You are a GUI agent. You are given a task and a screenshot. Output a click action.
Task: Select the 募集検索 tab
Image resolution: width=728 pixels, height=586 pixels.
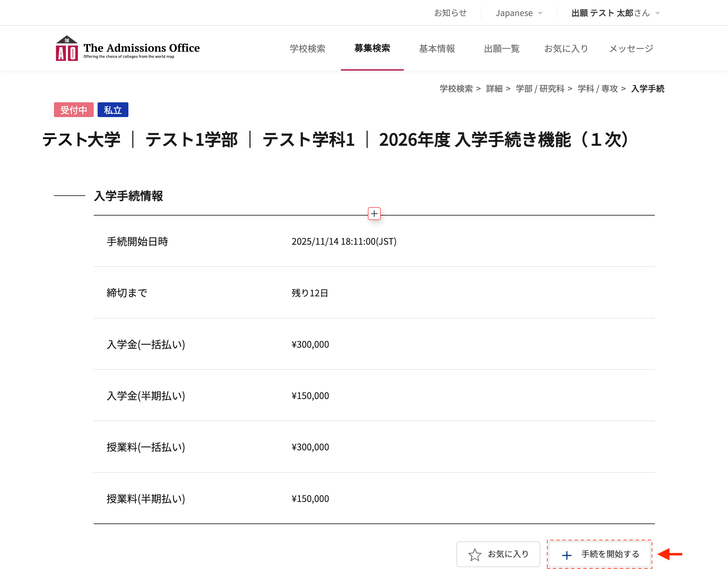pos(372,48)
